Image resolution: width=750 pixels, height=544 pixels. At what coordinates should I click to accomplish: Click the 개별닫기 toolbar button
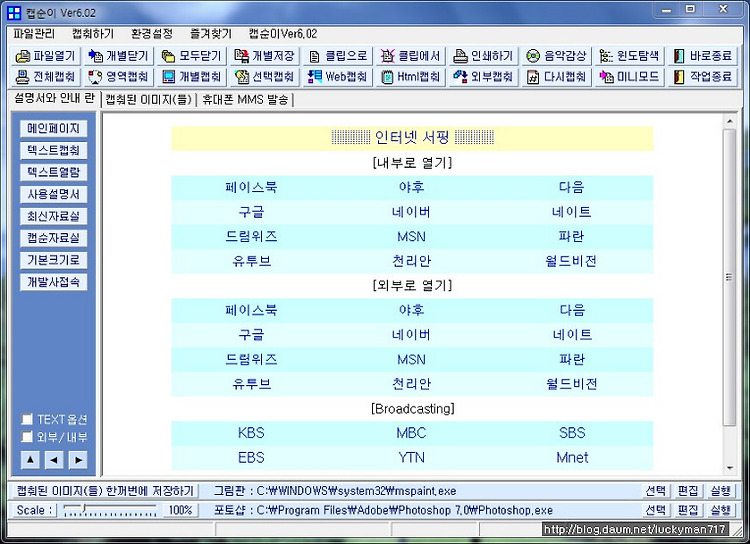point(119,56)
